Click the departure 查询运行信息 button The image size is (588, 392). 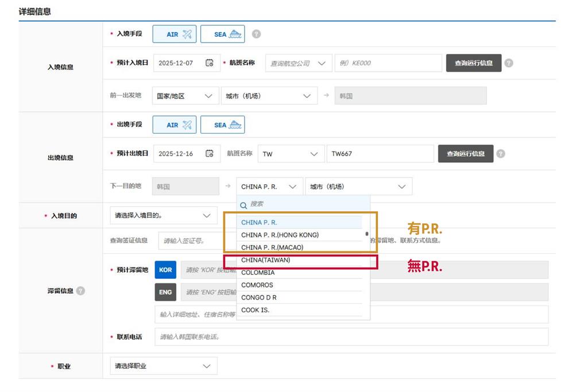click(x=466, y=153)
